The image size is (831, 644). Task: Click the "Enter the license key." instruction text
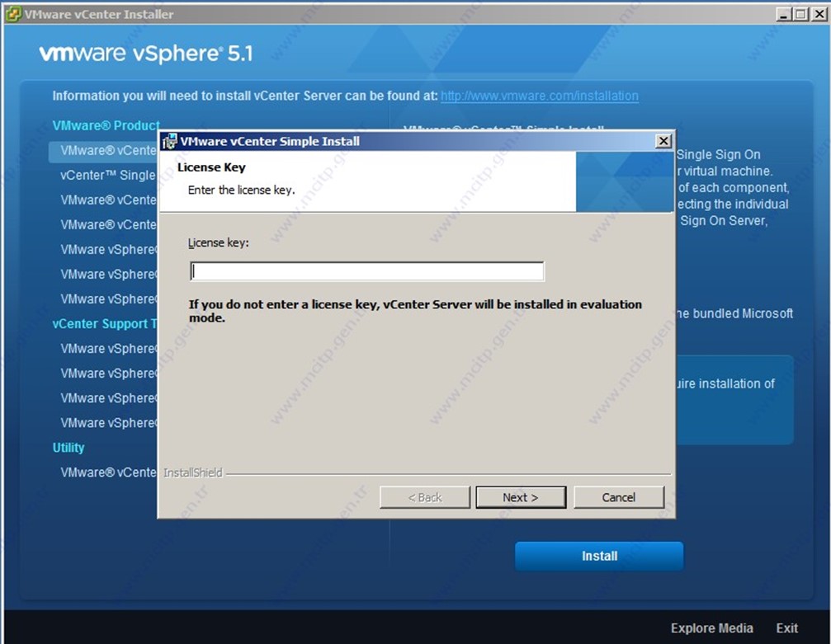coord(242,190)
